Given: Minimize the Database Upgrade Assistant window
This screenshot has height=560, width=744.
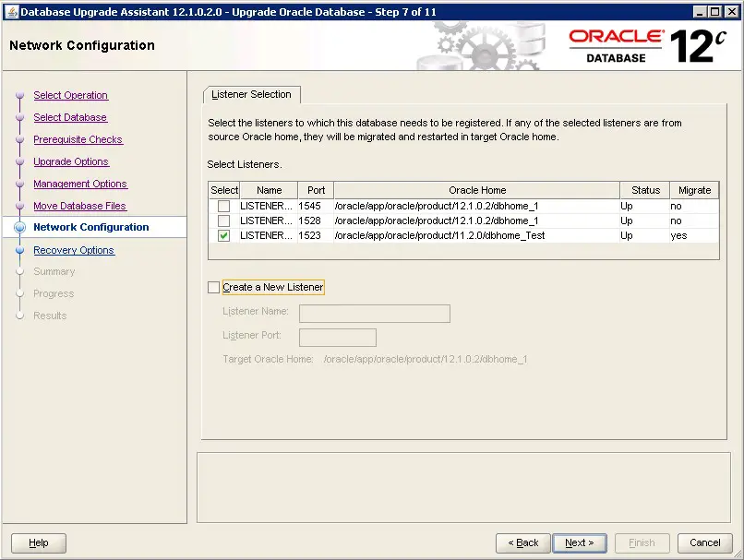Looking at the screenshot, I should click(x=700, y=12).
